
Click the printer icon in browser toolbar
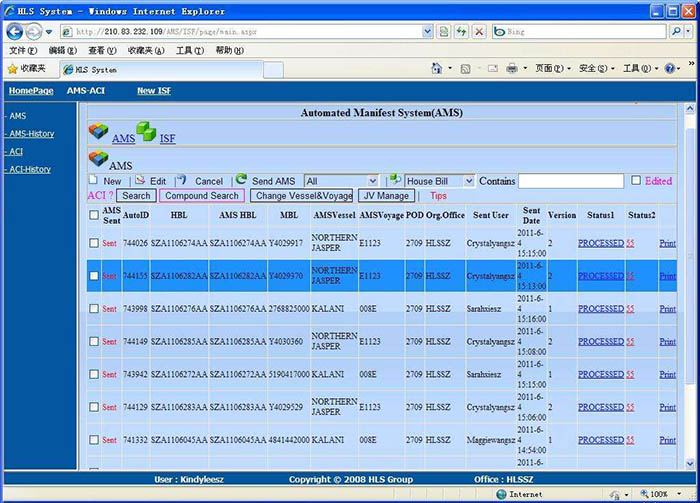tap(511, 69)
